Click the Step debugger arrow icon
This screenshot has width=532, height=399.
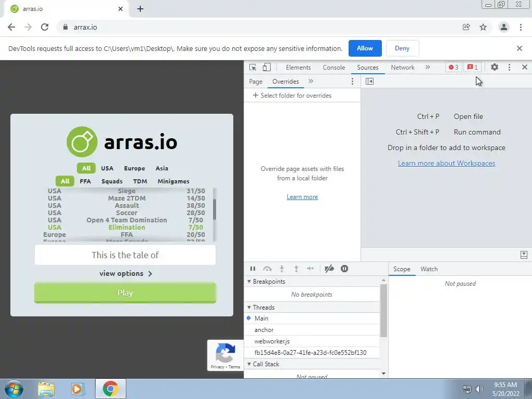tap(311, 269)
